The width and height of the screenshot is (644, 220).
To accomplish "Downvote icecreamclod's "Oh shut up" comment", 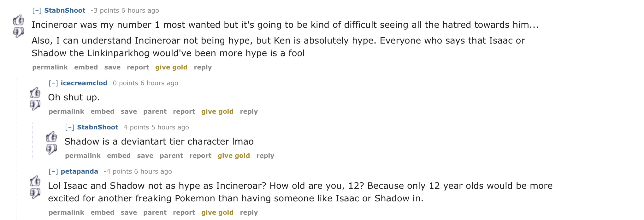I will click(x=35, y=105).
